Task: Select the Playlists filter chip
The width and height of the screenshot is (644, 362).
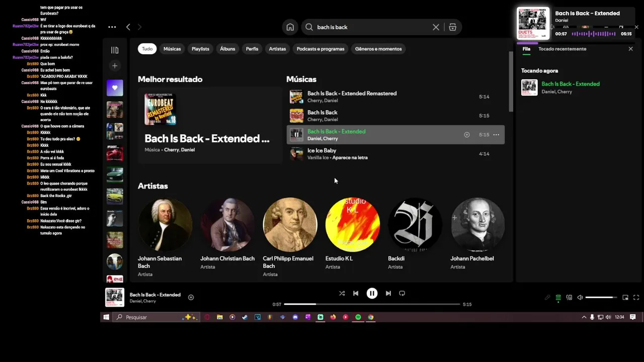Action: tap(200, 49)
